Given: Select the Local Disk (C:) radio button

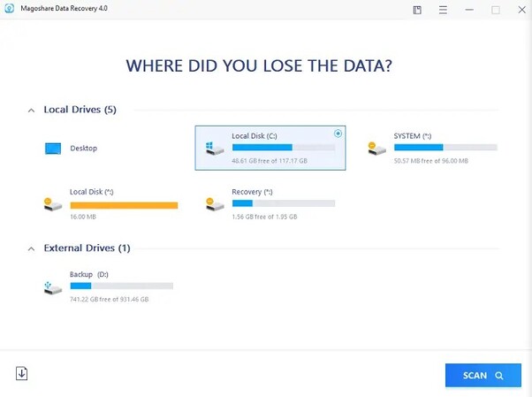Looking at the screenshot, I should click(x=338, y=134).
